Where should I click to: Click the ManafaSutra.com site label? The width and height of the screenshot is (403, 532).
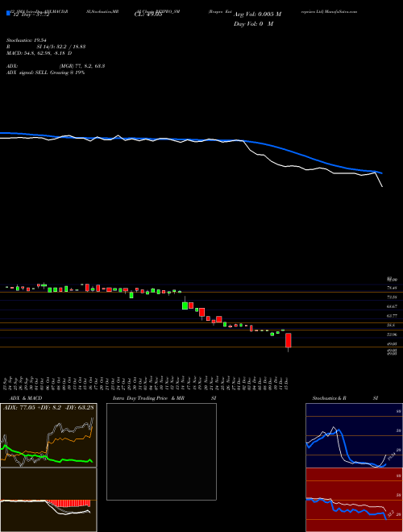pos(341,11)
